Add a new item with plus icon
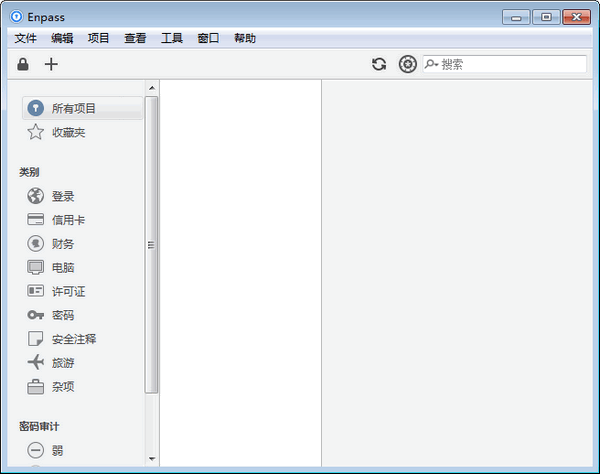This screenshot has height=474, width=600. tap(51, 64)
